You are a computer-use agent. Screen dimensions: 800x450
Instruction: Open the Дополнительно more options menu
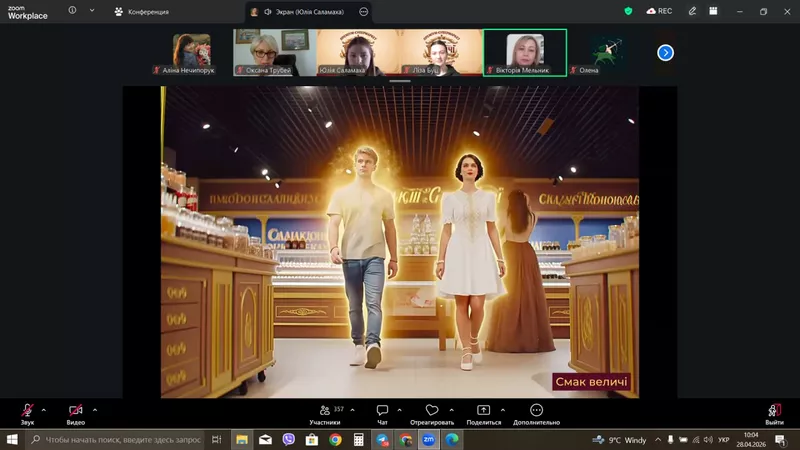coord(536,414)
